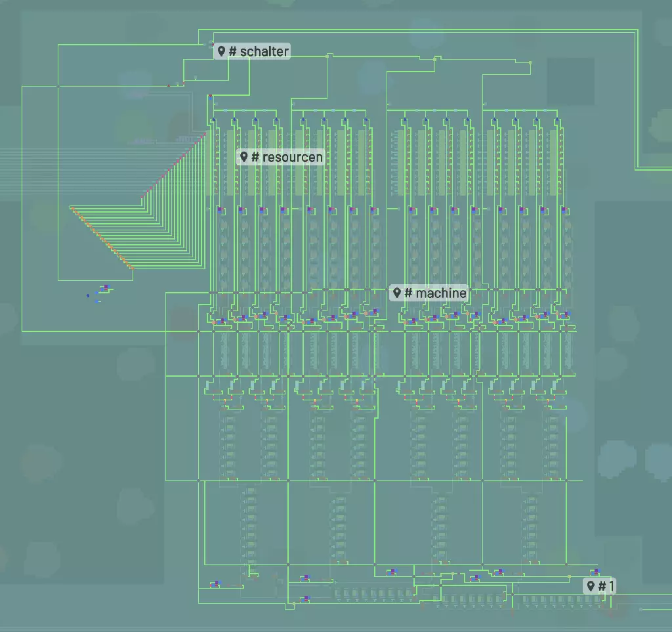Click the lower-left tip of the diagonal wire fan
This screenshot has width=672, height=632.
click(x=72, y=208)
